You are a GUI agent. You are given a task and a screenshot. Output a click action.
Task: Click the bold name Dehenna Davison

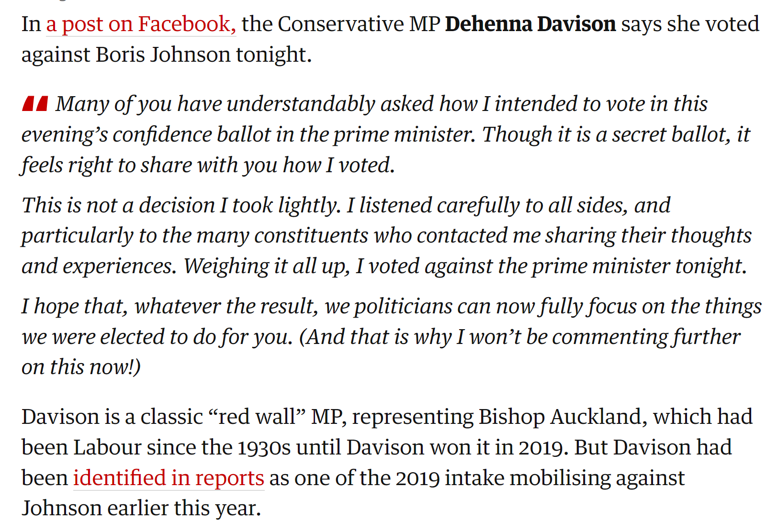tap(530, 24)
